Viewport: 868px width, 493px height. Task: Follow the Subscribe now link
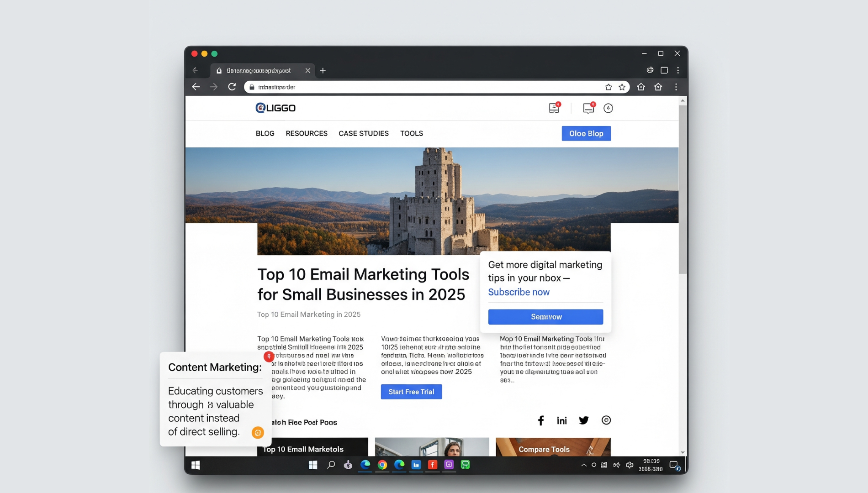[519, 292]
